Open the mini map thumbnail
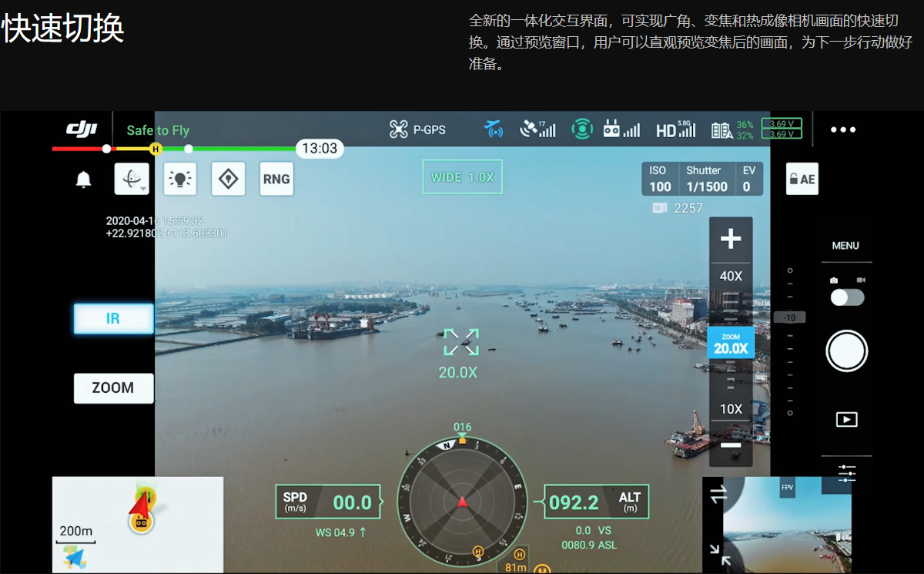Image resolution: width=924 pixels, height=574 pixels. pyautogui.click(x=138, y=524)
